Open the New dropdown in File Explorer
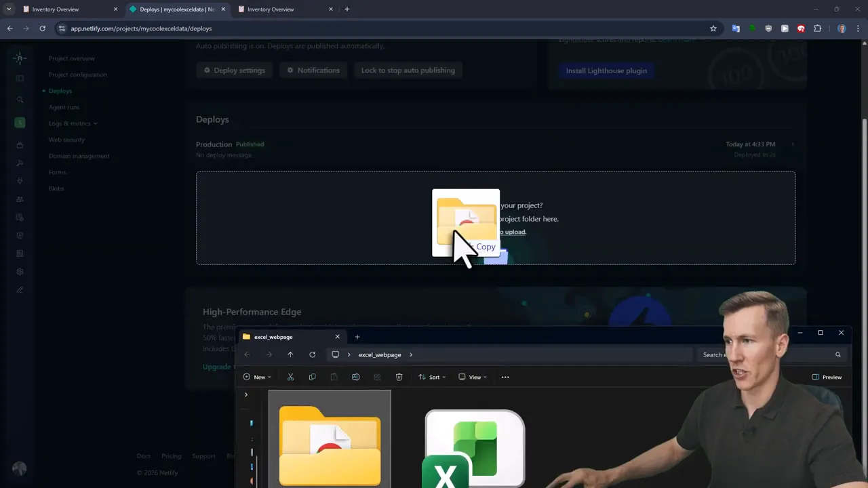Screen dimensions: 868x488 (257, 377)
